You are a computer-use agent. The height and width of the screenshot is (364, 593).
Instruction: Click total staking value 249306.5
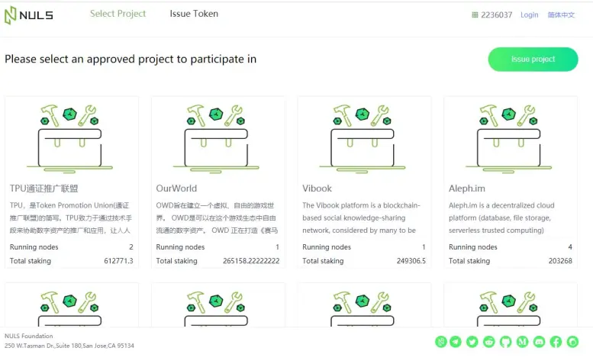(x=411, y=261)
